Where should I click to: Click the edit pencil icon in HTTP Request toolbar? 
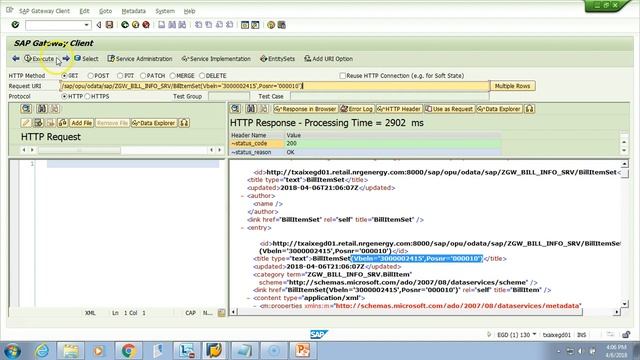pos(26,123)
